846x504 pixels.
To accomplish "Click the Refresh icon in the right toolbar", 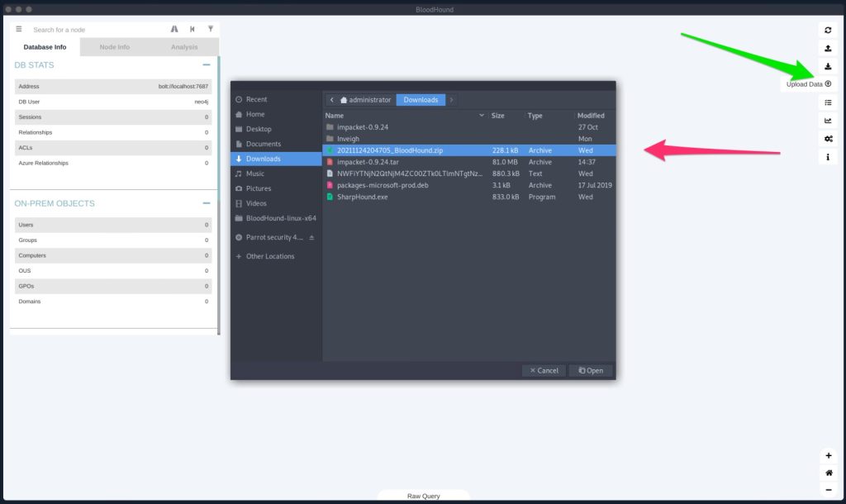I will coord(828,31).
